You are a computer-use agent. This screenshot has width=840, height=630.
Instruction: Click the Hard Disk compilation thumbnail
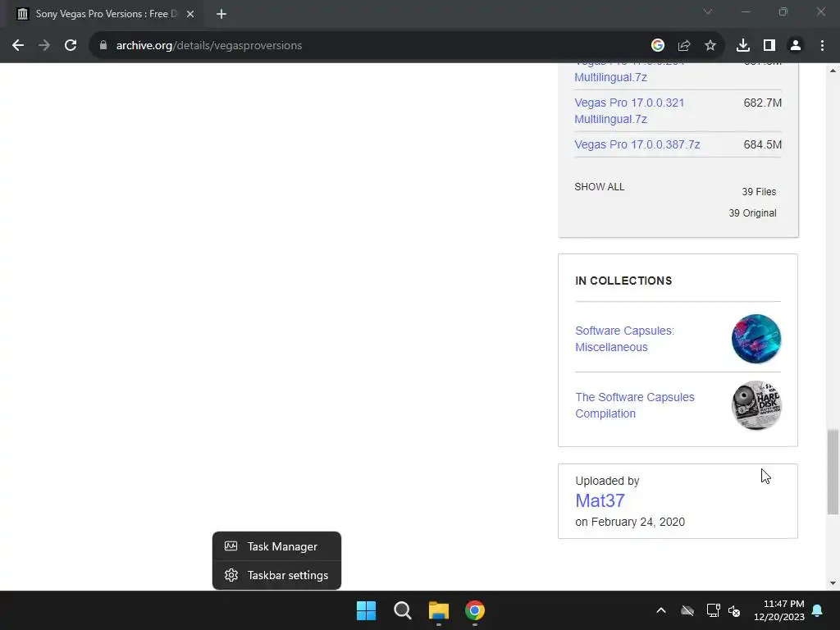(756, 405)
